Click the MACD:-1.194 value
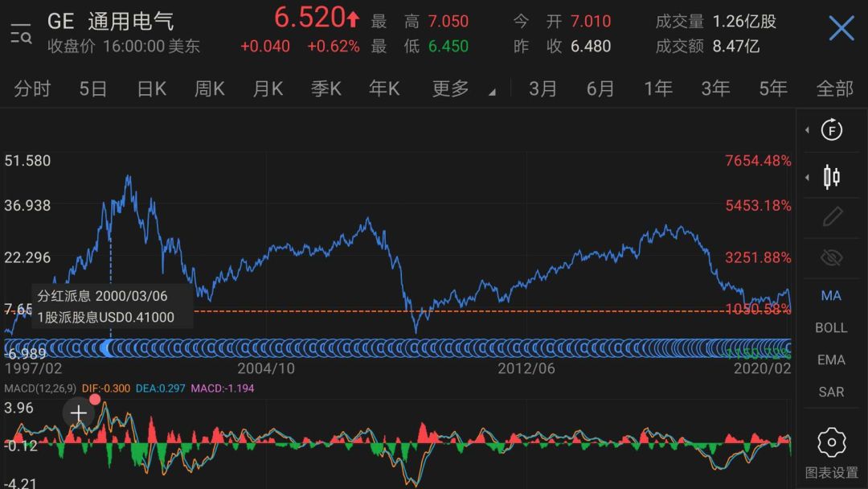The height and width of the screenshot is (489, 868). point(223,388)
